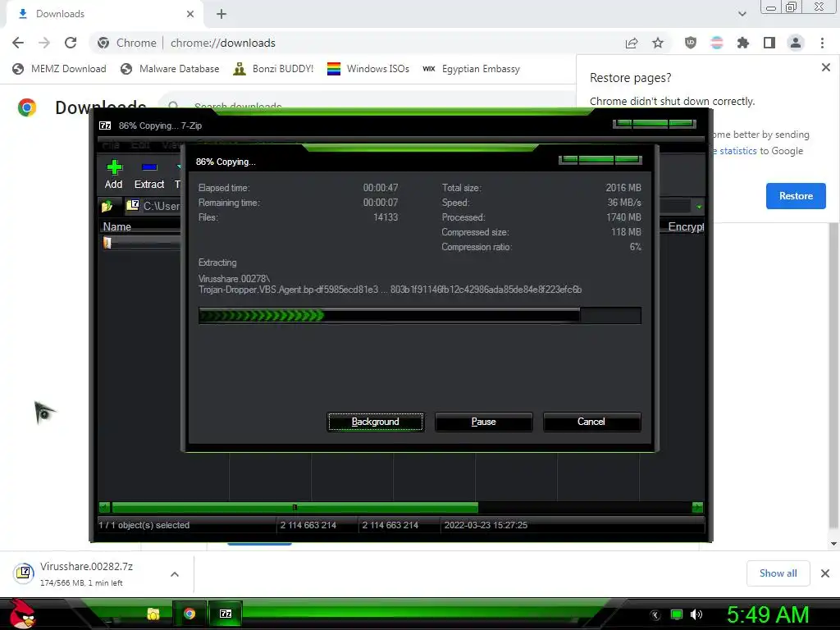
Task: Dismiss the Restore pages popup
Action: [x=825, y=67]
